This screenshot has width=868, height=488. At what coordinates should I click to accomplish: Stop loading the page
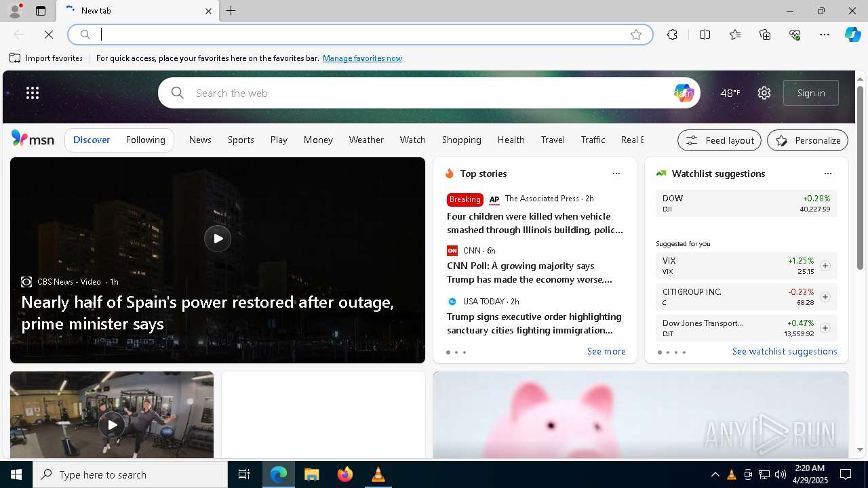point(49,35)
